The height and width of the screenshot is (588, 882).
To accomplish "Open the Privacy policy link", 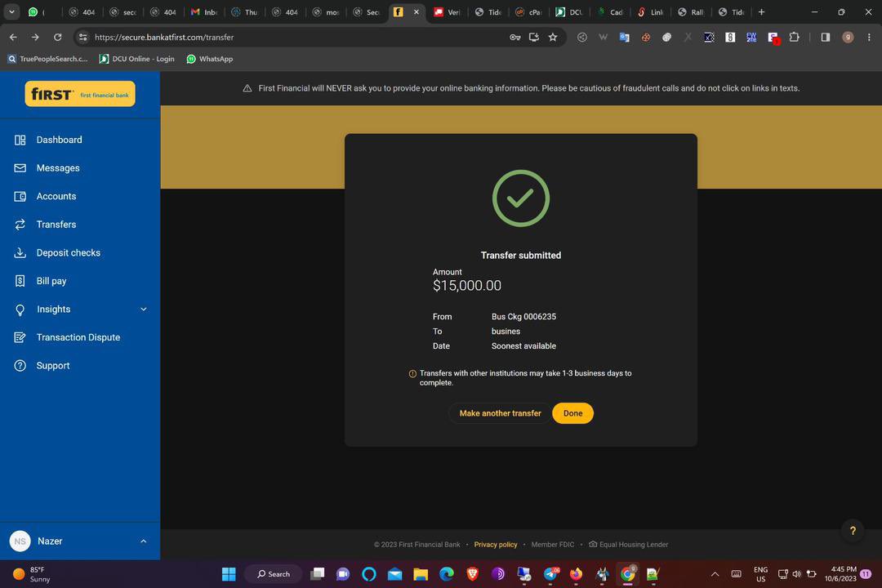I will pos(496,544).
